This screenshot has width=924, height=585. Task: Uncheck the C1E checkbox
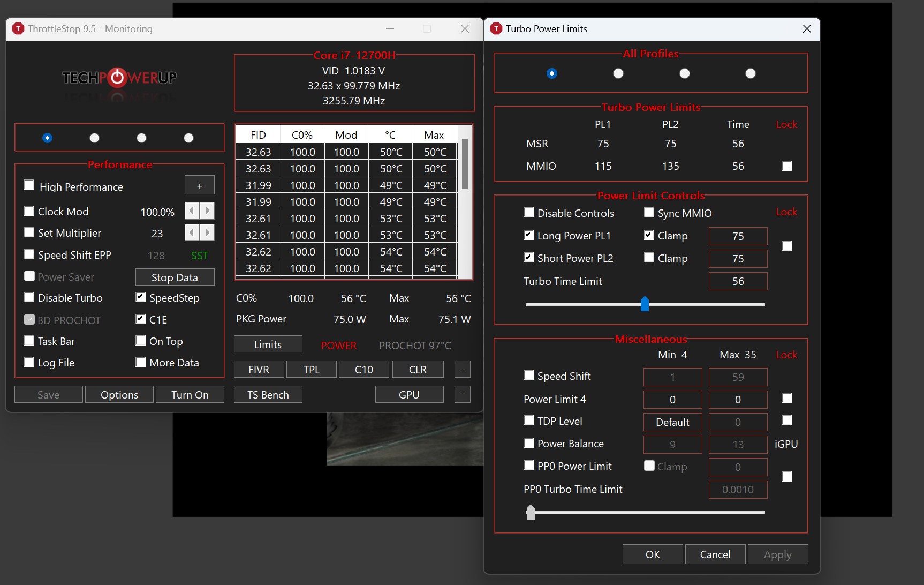141,319
